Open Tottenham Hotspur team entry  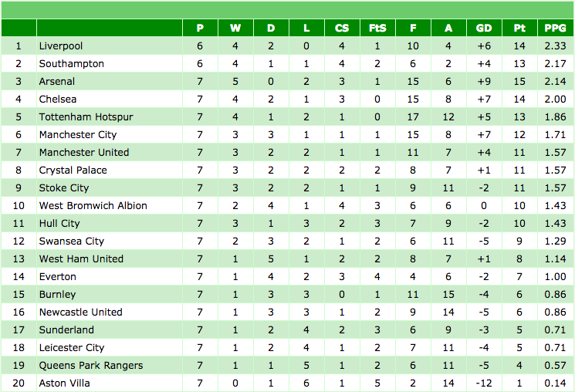click(86, 117)
